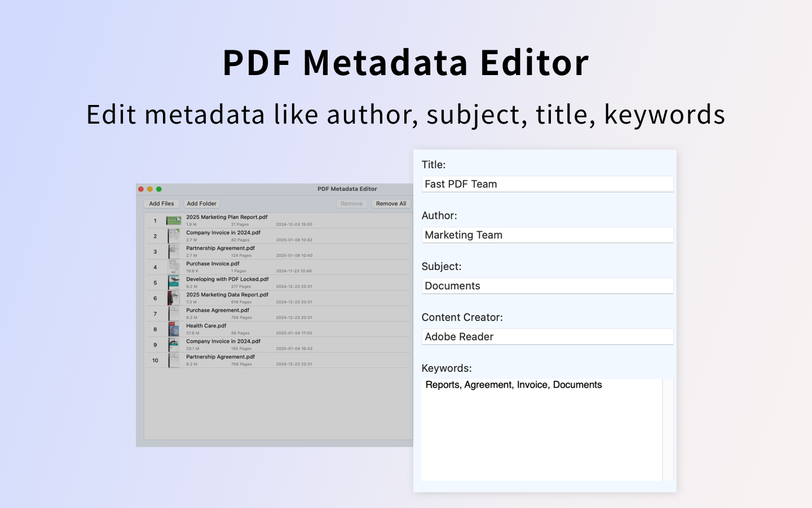Click the 165 Pages label
This screenshot has width=812, height=508.
(241, 349)
